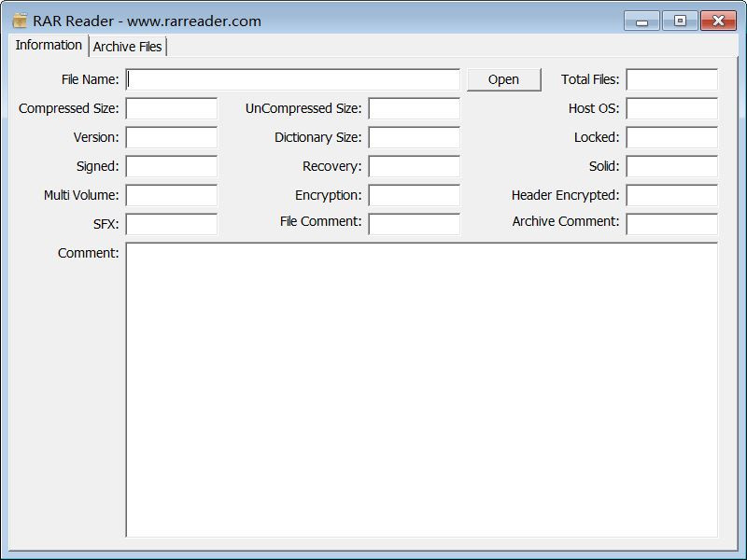Click the window title 'RAR Reader - www.rarreader.com'
Viewport: 747px width, 560px height.
(x=147, y=21)
